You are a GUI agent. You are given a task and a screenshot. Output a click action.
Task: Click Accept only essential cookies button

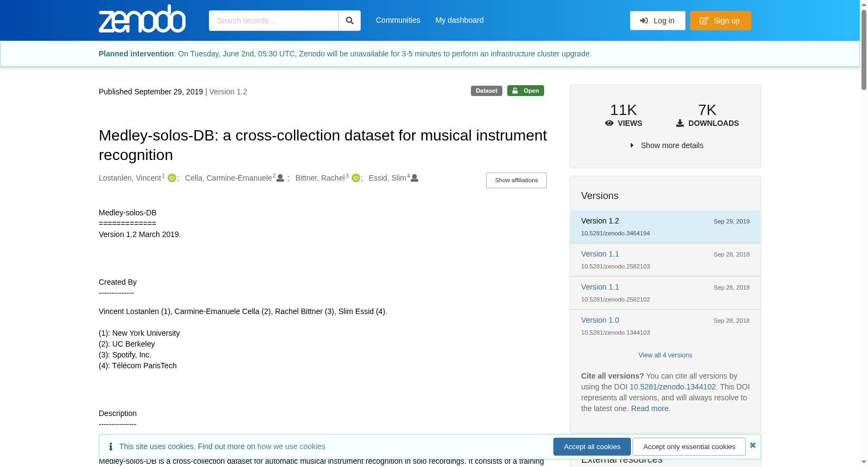click(689, 447)
